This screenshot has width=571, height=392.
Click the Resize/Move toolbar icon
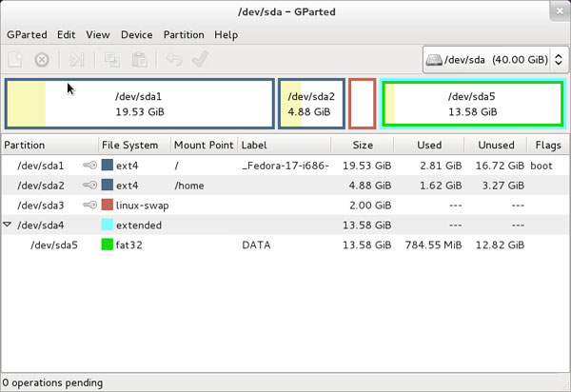[76, 59]
